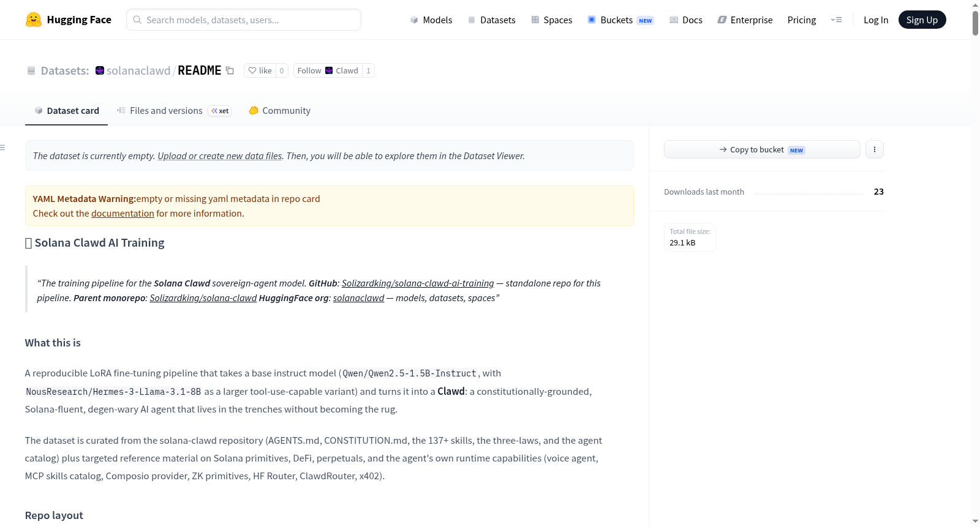Go to Spaces
Image resolution: width=980 pixels, height=527 pixels.
552,20
